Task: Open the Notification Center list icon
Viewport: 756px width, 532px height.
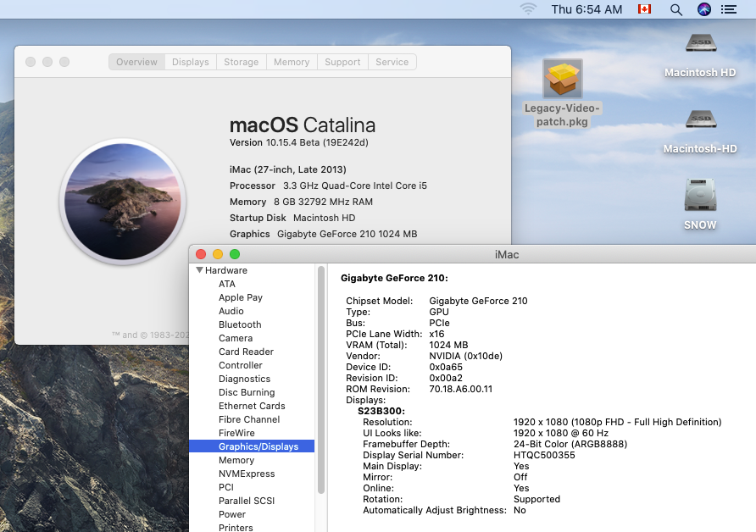Action: (729, 9)
